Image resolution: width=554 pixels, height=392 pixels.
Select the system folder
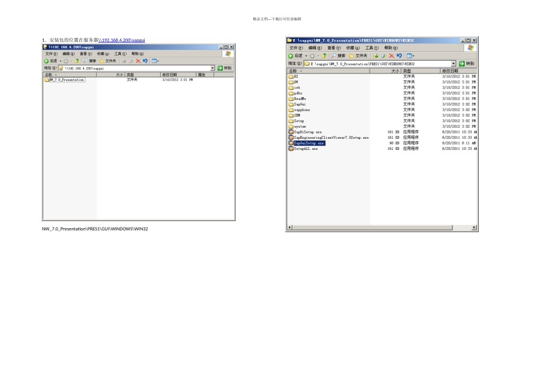click(297, 127)
